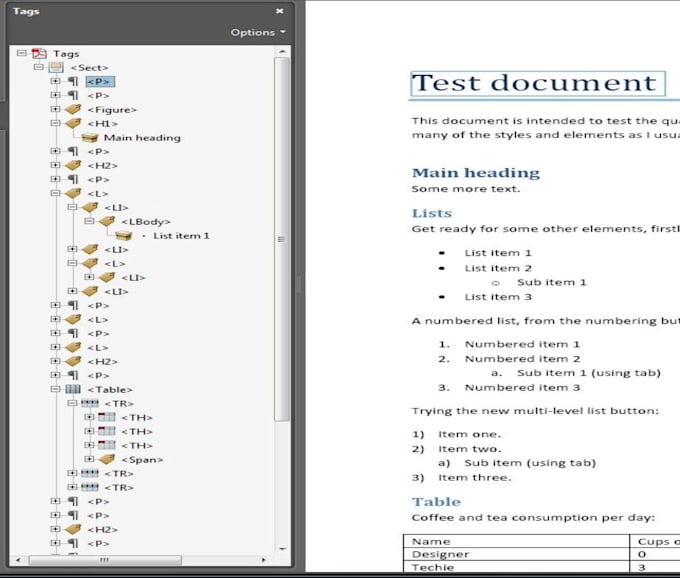Click the horizontal scroll right arrow
Viewport: 680px width, 578px height.
(x=264, y=560)
